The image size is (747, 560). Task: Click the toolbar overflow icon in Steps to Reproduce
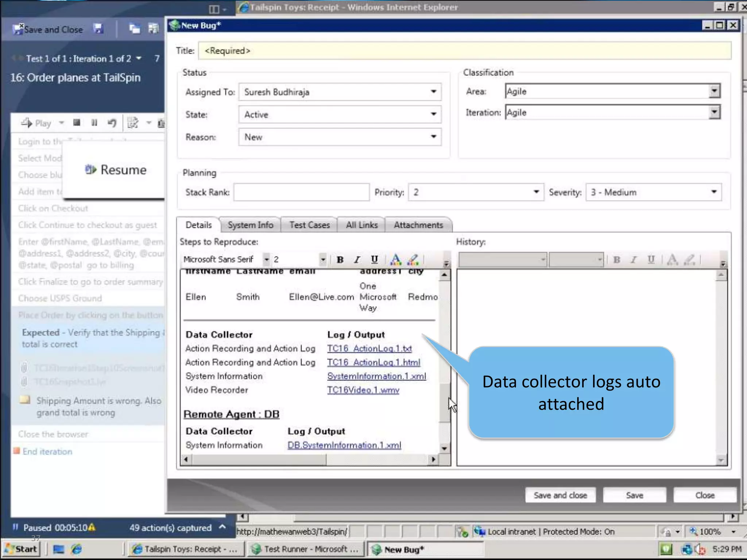tap(446, 263)
